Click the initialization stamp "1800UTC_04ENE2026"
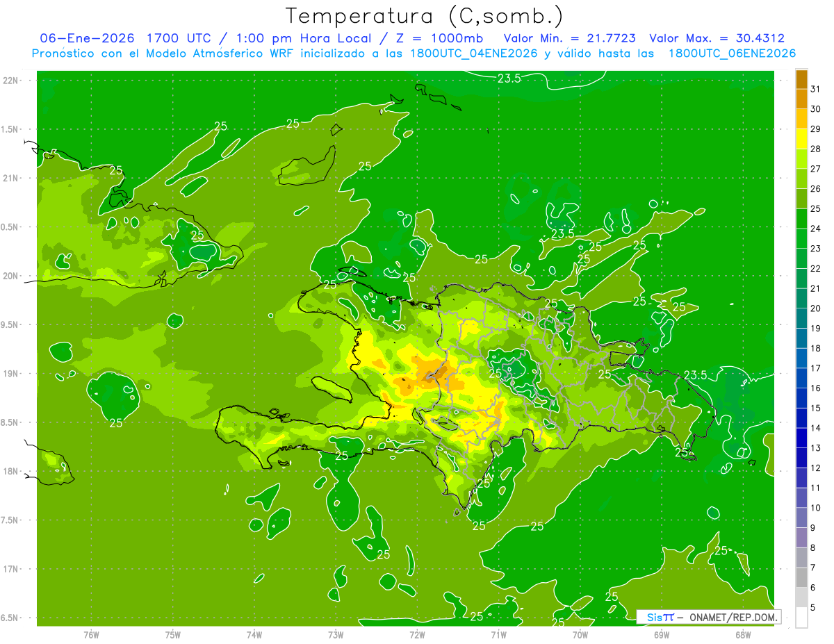The height and width of the screenshot is (644, 834). pos(473,53)
